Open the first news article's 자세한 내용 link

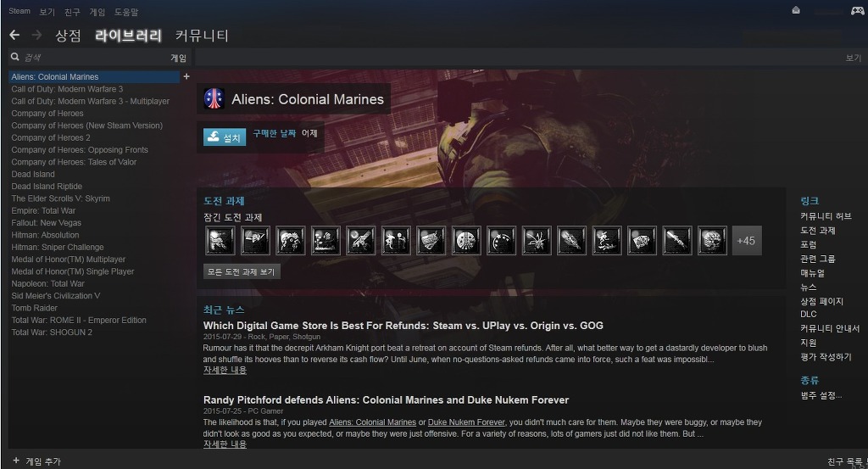[225, 370]
